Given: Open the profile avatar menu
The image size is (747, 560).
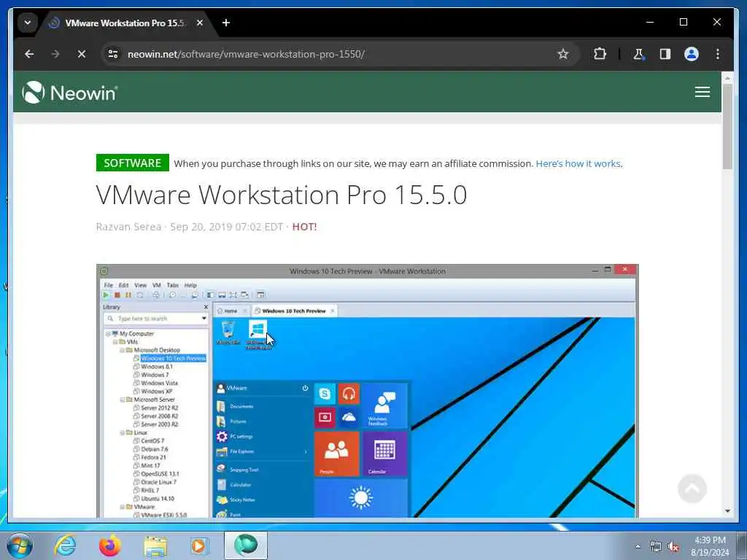Looking at the screenshot, I should tap(692, 54).
